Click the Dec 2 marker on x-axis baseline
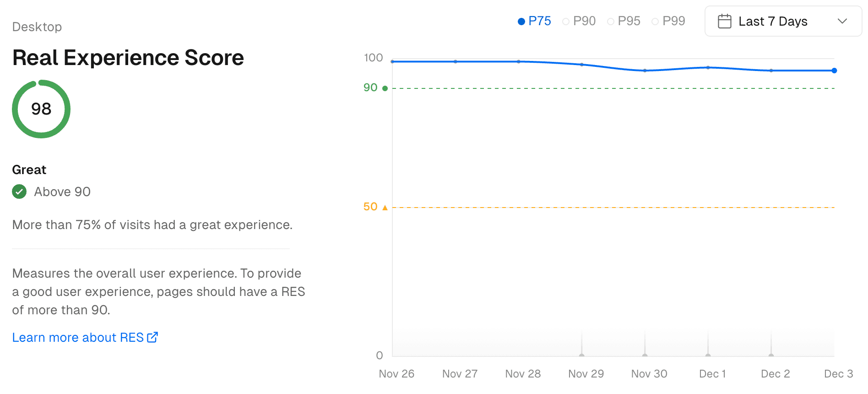 tap(771, 355)
